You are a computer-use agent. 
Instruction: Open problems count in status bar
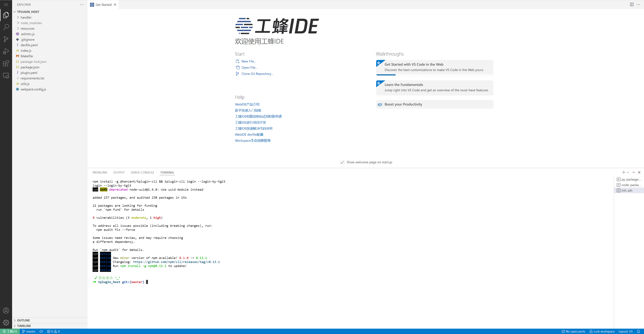pyautogui.click(x=53, y=331)
